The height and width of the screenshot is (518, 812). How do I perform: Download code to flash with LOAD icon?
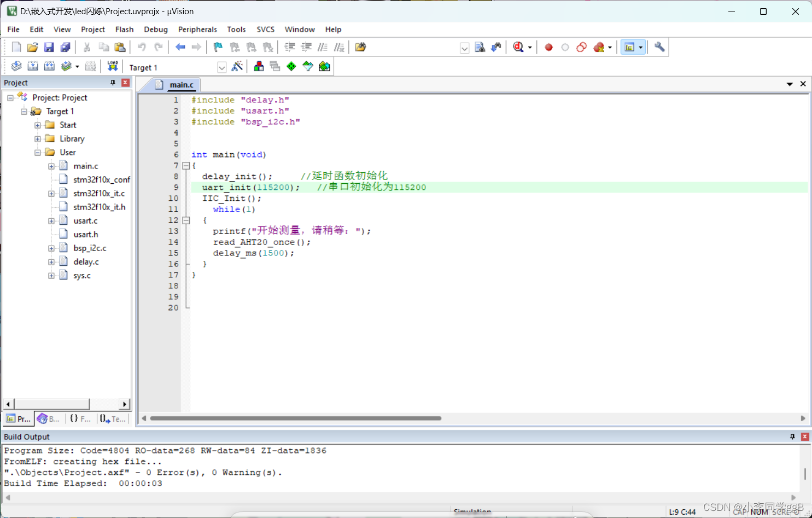tap(113, 66)
